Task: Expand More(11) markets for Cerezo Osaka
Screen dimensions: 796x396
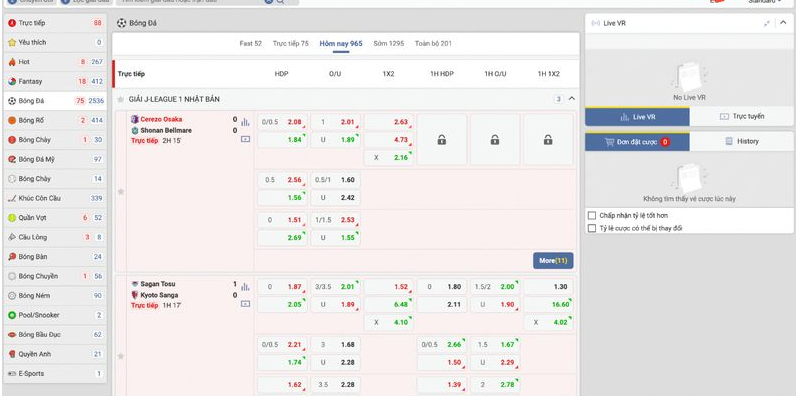Action: (x=553, y=260)
